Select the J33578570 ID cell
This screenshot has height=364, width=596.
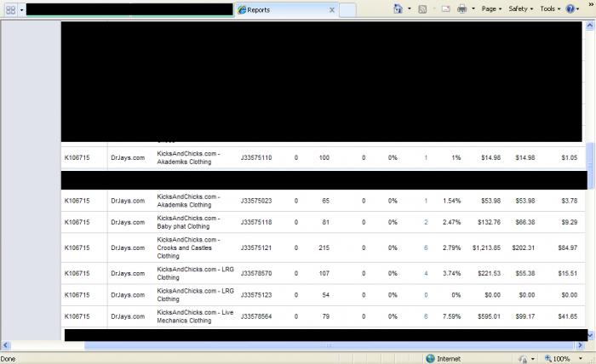(x=256, y=273)
